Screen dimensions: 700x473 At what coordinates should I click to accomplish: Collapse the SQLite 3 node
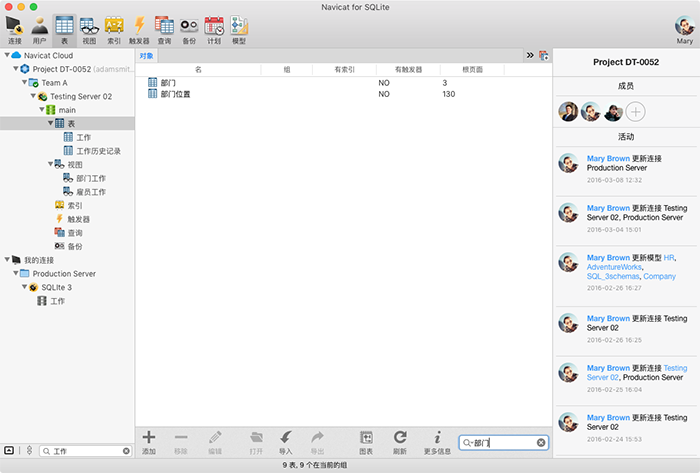(25, 287)
